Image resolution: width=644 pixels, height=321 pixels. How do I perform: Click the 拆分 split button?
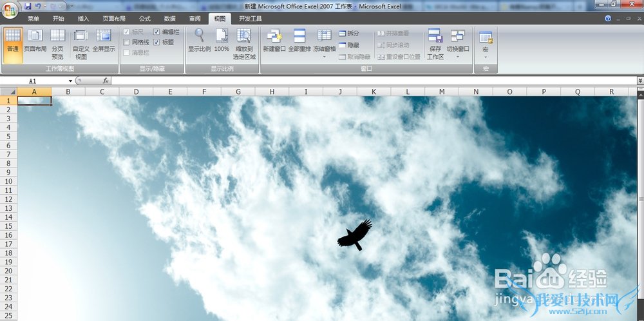pyautogui.click(x=349, y=33)
